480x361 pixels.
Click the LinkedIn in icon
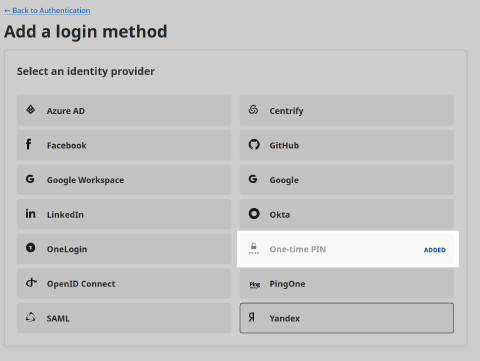point(30,213)
